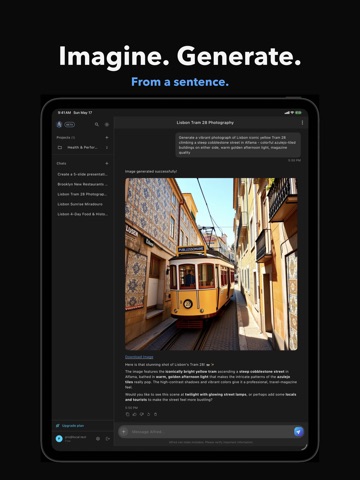The image size is (360, 480).
Task: Select the 'Lisbon Tram 28 Photograp...' chat
Action: pos(82,194)
